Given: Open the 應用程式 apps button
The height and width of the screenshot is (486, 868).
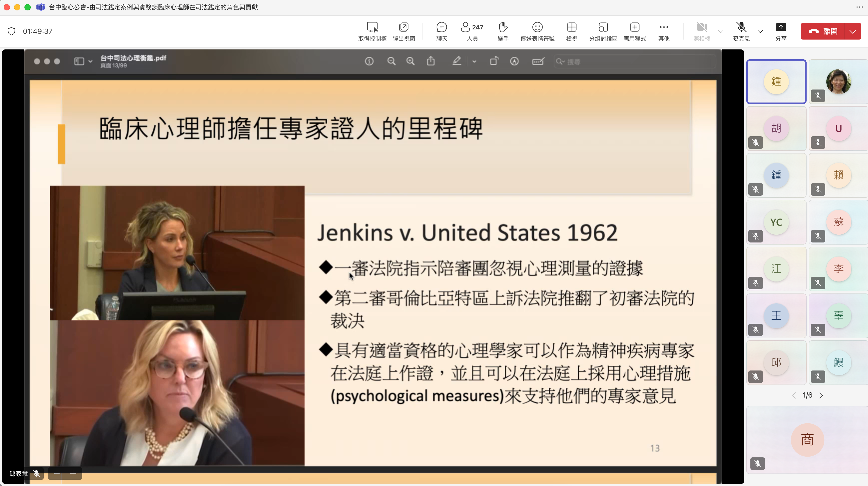Looking at the screenshot, I should click(x=635, y=31).
